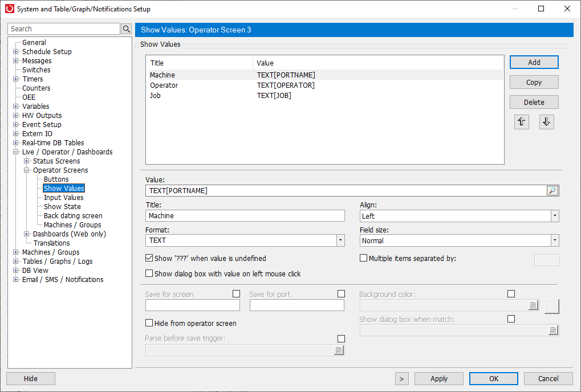This screenshot has width=581, height=392.
Task: Open the Field size dropdown showing Normal
Action: click(x=555, y=240)
